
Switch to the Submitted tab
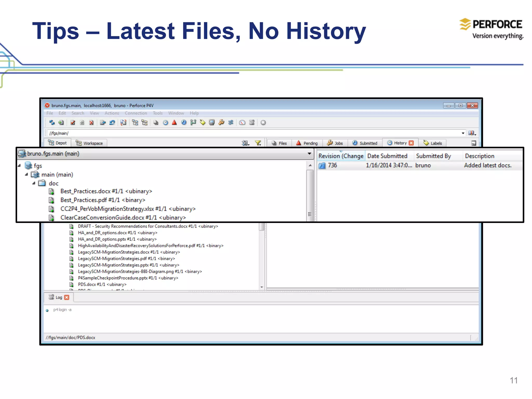click(365, 143)
